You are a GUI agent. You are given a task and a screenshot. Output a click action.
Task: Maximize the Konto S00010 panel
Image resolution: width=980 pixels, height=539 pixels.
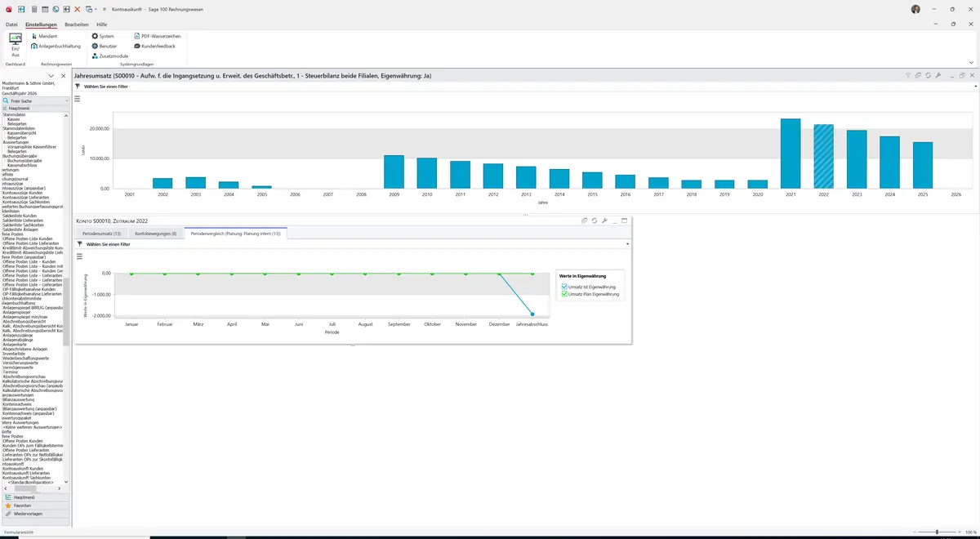(625, 220)
